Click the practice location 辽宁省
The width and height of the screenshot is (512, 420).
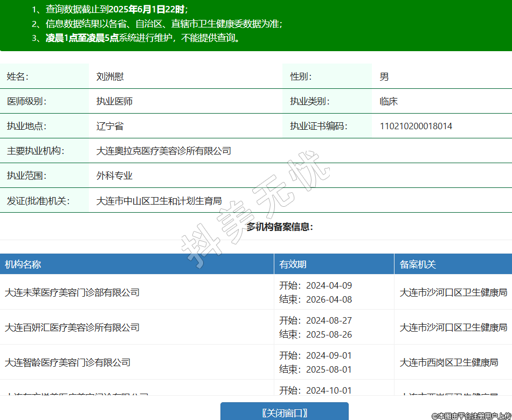pos(110,127)
